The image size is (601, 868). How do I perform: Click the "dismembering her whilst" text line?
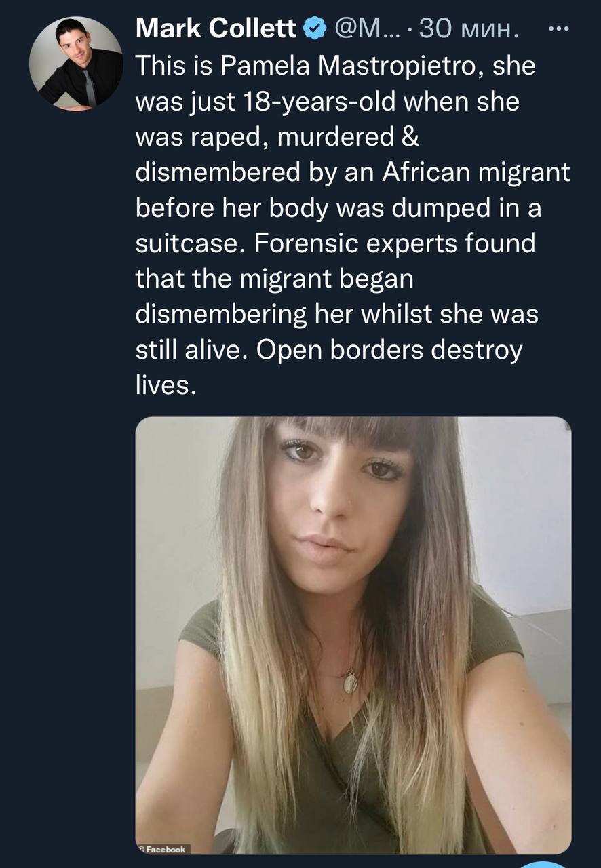coord(290,315)
